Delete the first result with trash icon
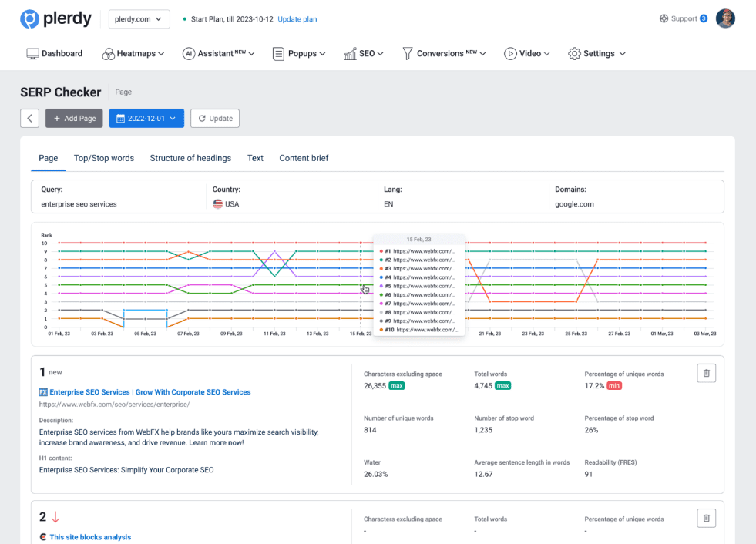 [707, 373]
